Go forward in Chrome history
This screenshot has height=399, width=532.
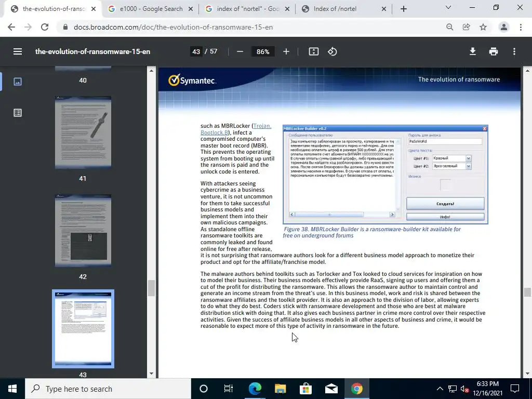tap(28, 27)
